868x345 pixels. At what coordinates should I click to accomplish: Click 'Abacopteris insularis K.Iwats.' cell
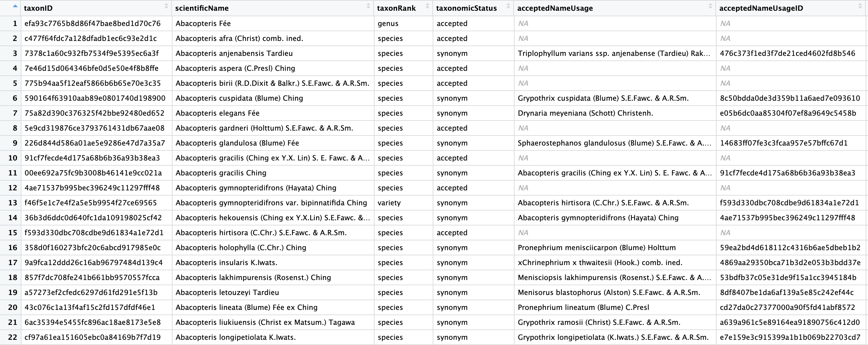[x=226, y=262]
